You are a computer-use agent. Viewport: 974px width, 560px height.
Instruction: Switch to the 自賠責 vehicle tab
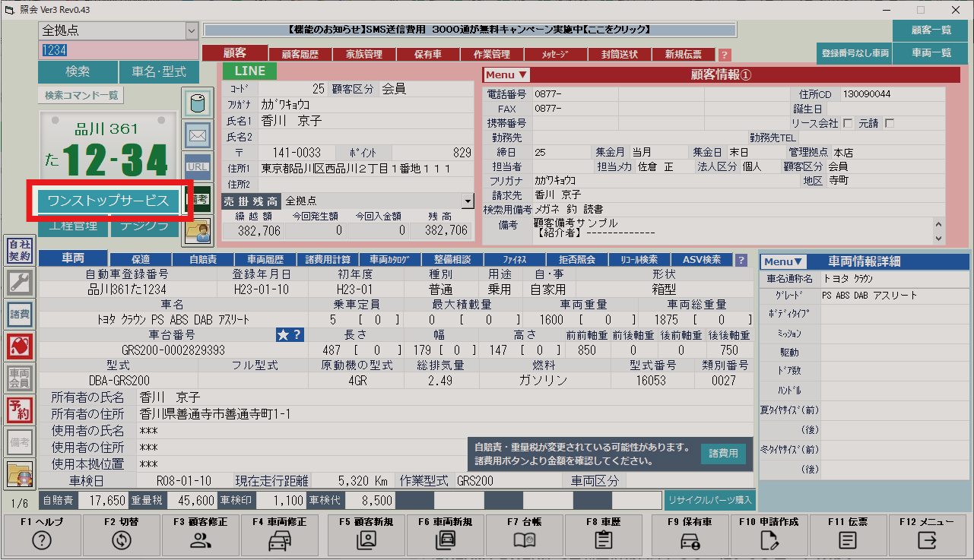coord(203,260)
